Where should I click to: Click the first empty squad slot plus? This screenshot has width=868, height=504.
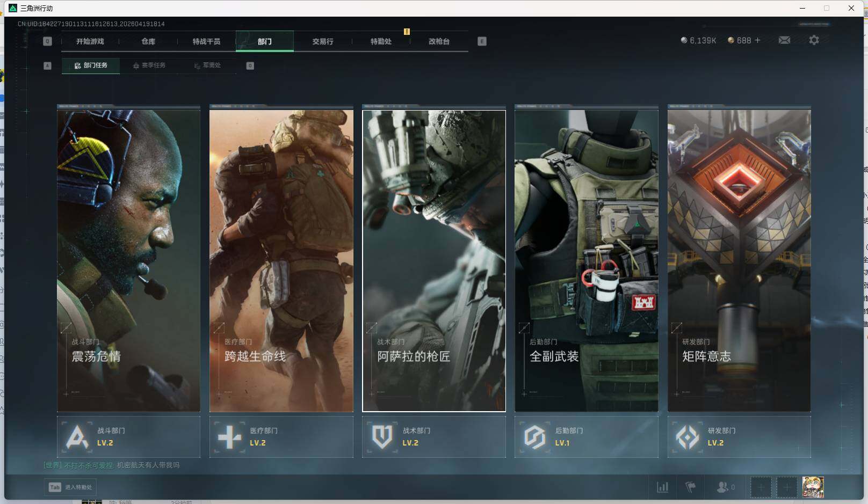point(761,487)
